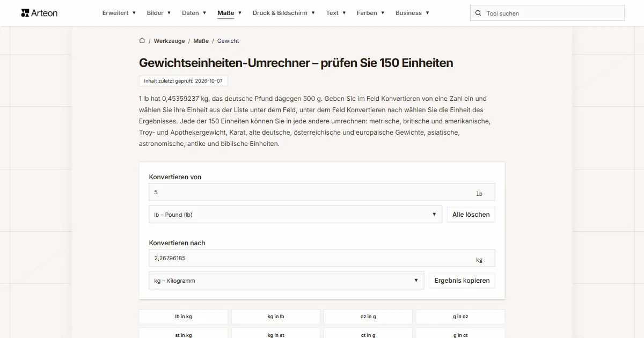Select the g in oz shortcut
Screen dimensions: 644x338
pyautogui.click(x=460, y=317)
